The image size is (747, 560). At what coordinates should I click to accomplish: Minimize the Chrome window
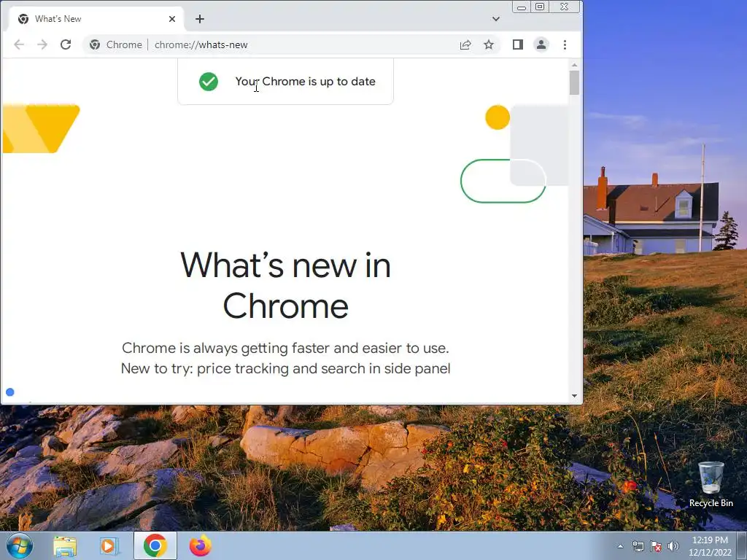tap(522, 7)
